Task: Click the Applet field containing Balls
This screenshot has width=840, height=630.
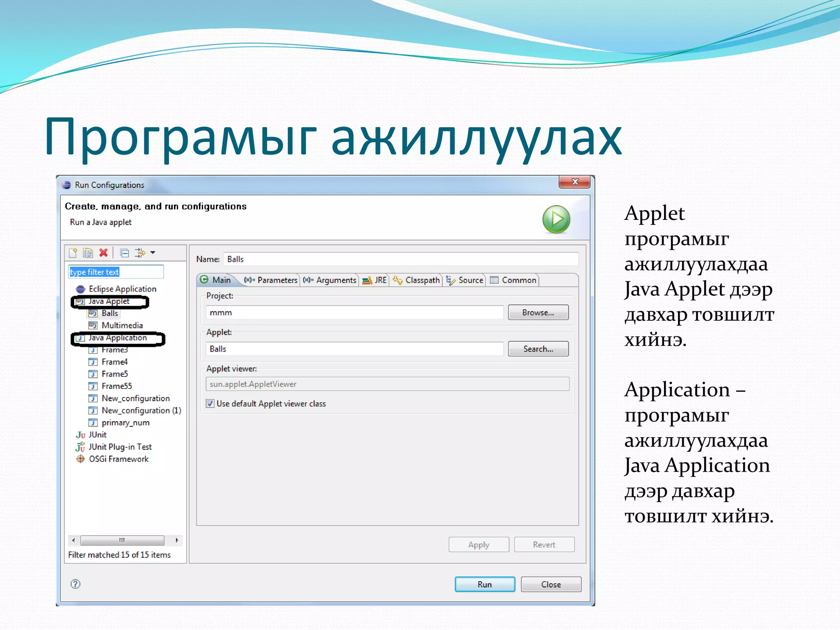Action: pos(354,349)
